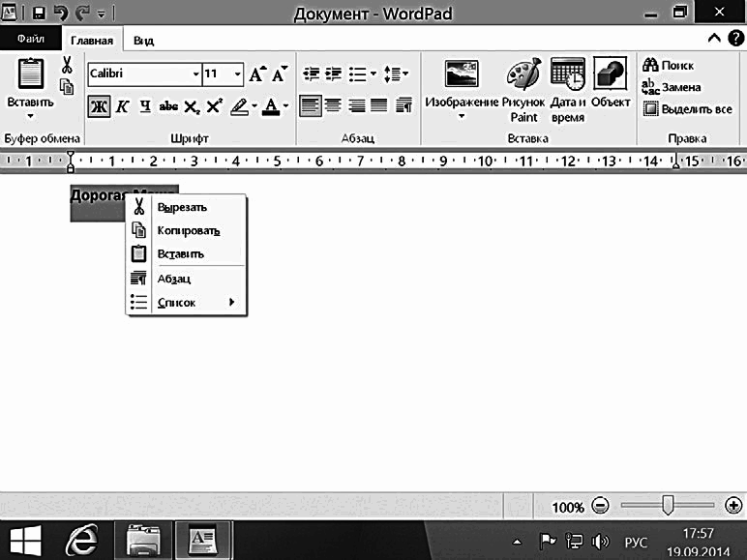Zoom in with the plus button
This screenshot has height=560, width=747.
(733, 505)
